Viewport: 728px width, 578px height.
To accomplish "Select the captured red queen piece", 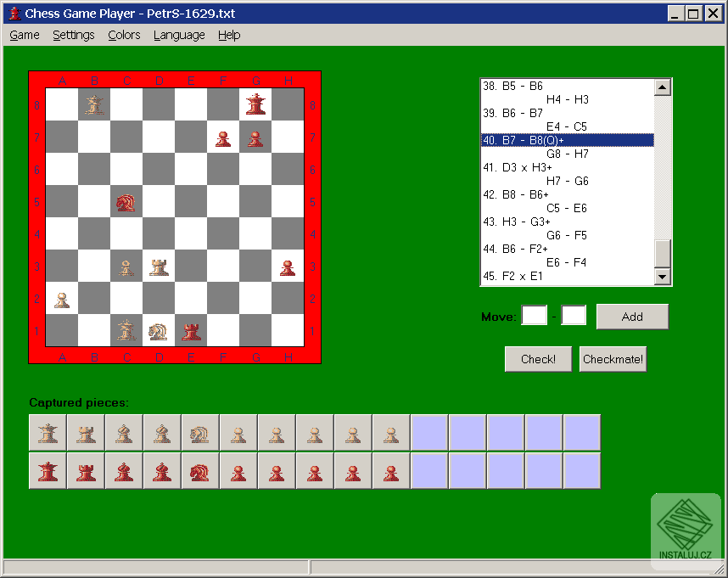I will [48, 469].
